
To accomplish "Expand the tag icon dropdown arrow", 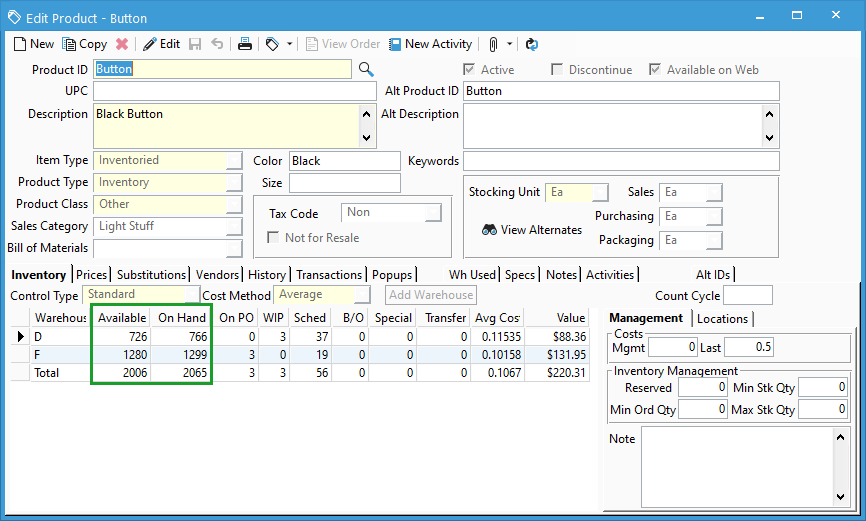I will click(x=290, y=44).
